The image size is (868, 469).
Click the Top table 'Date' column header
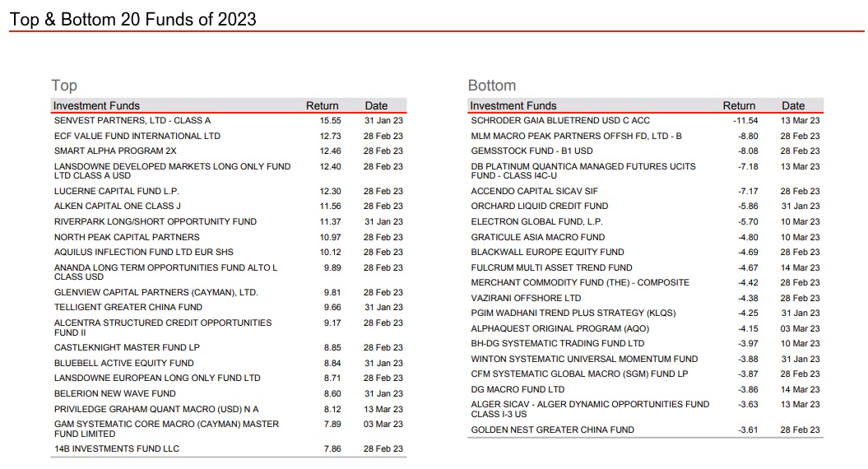pos(377,106)
